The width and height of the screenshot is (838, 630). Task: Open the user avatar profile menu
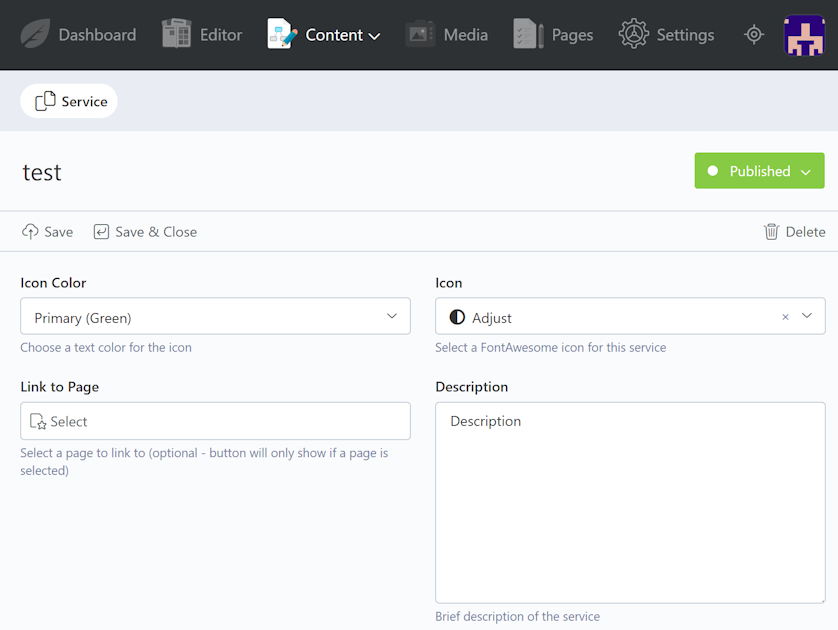804,35
